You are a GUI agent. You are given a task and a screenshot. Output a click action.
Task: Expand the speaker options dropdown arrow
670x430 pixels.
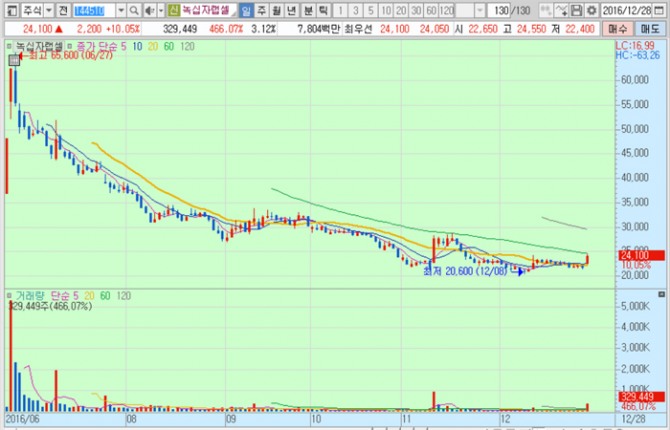click(159, 10)
